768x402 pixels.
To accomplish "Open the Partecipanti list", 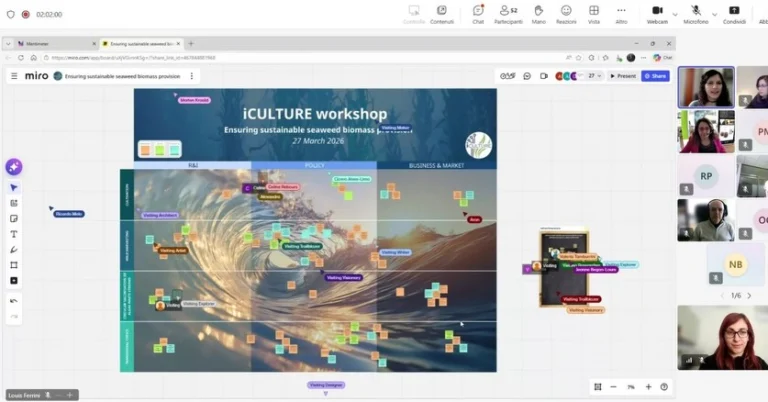I will pyautogui.click(x=508, y=14).
